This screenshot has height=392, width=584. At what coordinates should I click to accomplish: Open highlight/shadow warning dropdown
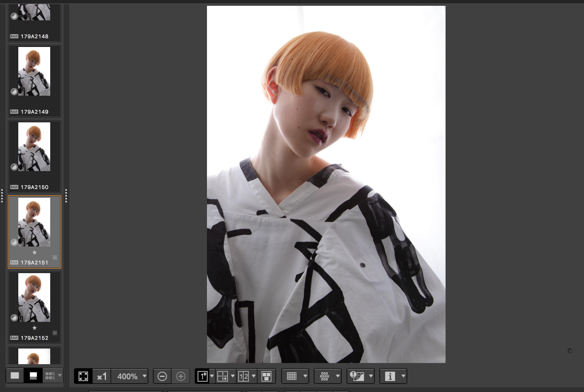(x=371, y=376)
